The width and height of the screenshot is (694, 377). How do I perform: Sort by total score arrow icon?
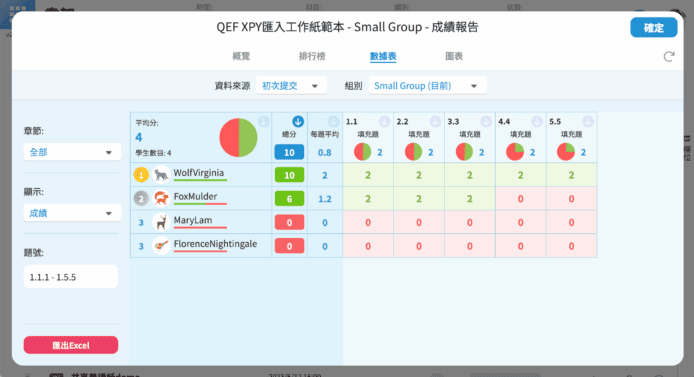[x=298, y=121]
